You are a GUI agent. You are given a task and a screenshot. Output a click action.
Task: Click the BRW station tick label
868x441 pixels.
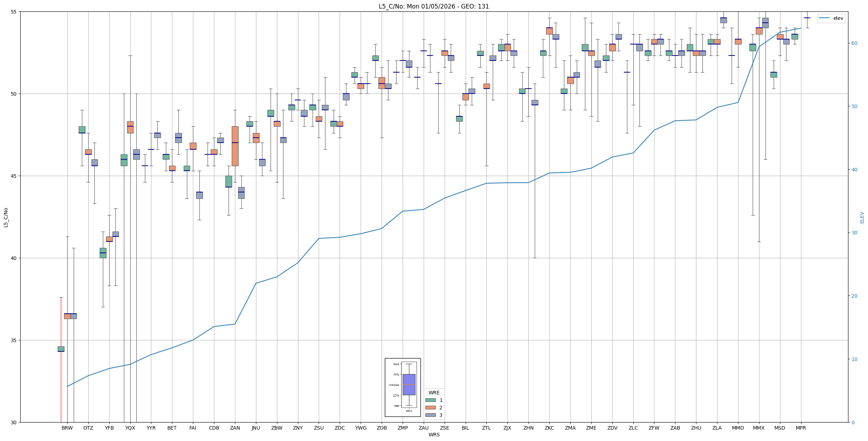(67, 428)
